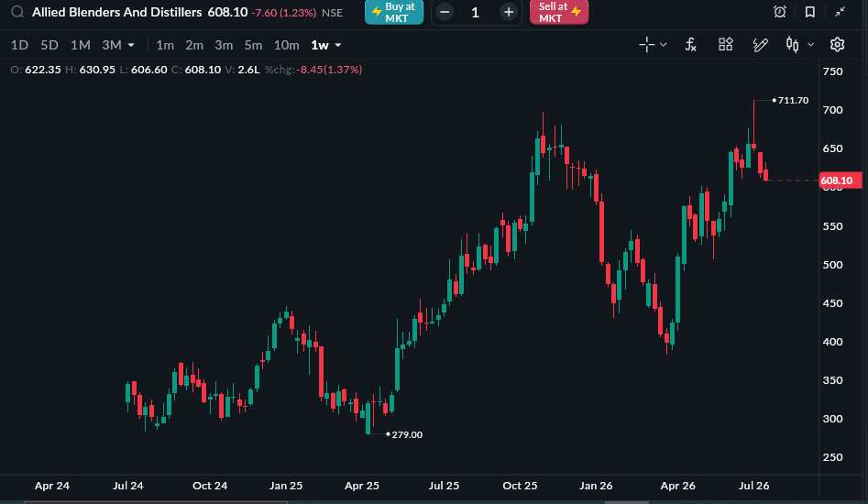
Task: Click the volume value 2.6L
Action: pos(248,70)
